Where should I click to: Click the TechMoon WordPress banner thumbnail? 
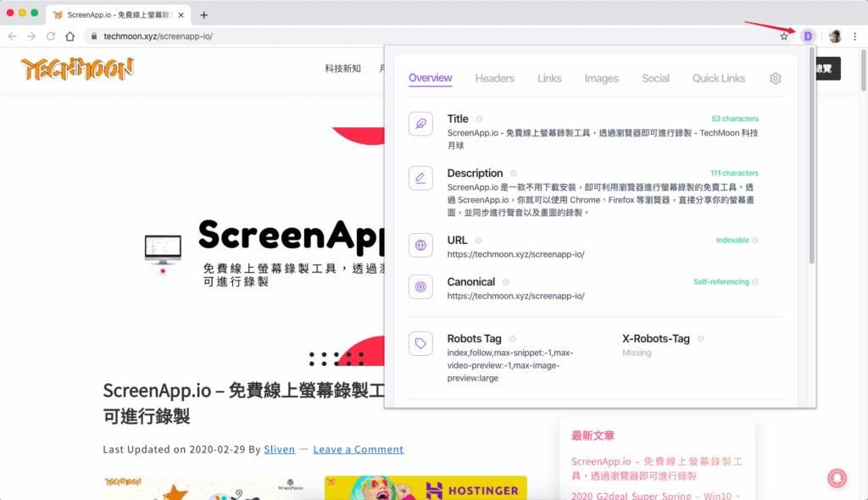tap(203, 488)
